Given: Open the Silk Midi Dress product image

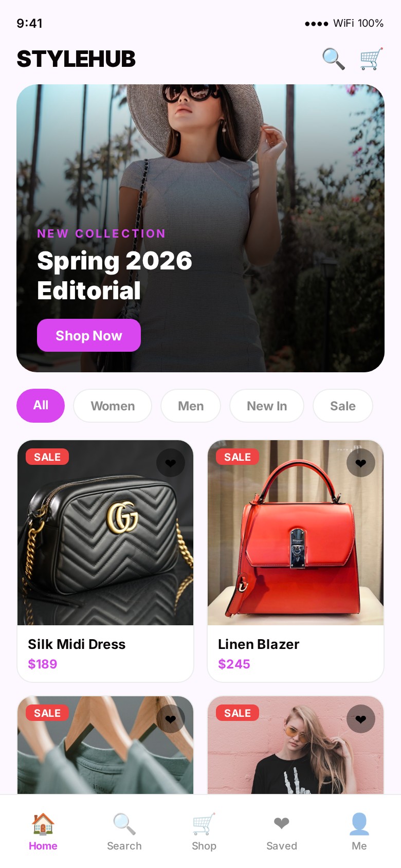Looking at the screenshot, I should point(105,533).
